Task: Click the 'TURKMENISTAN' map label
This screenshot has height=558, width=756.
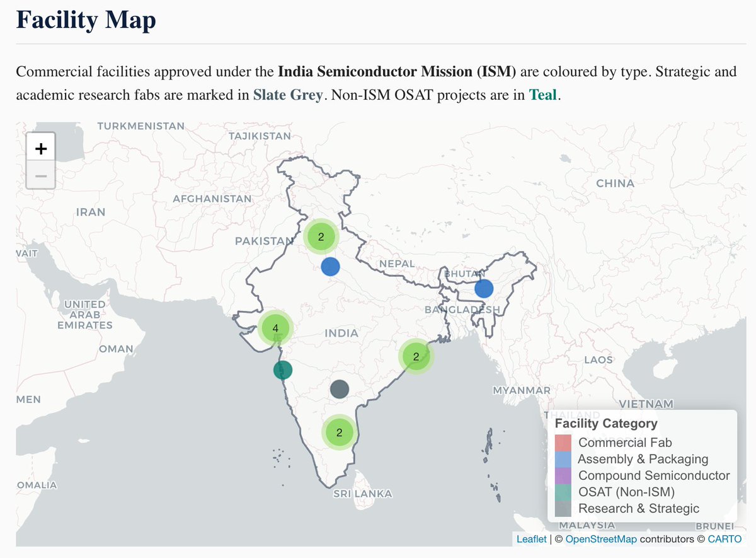Action: tap(141, 126)
